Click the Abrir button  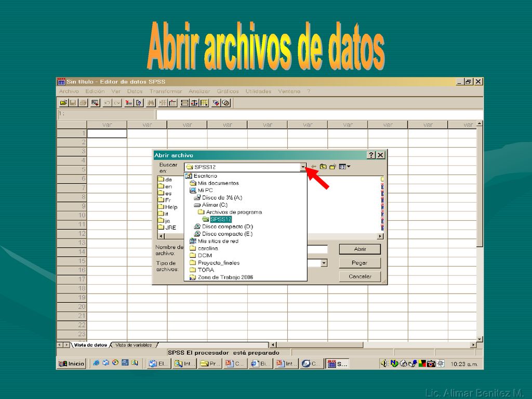coord(360,249)
